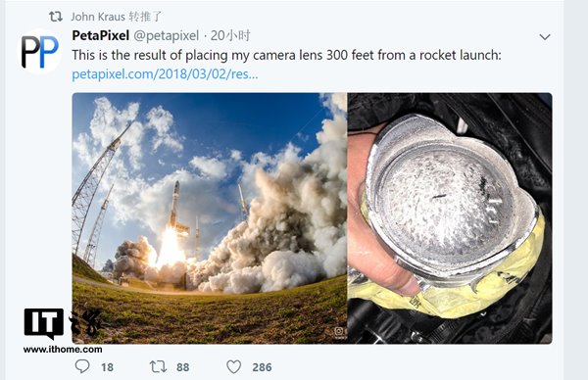Click the 18 replies count
Screen dimensions: 588x380
point(107,367)
